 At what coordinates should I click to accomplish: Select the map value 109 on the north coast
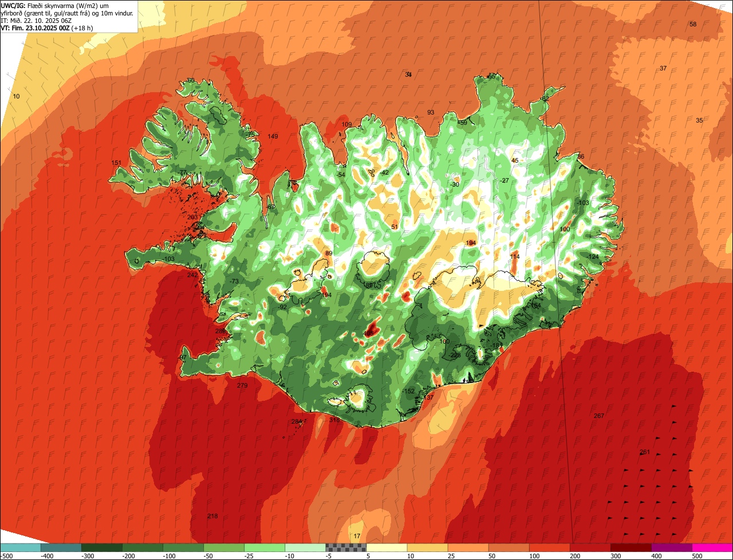[346, 124]
